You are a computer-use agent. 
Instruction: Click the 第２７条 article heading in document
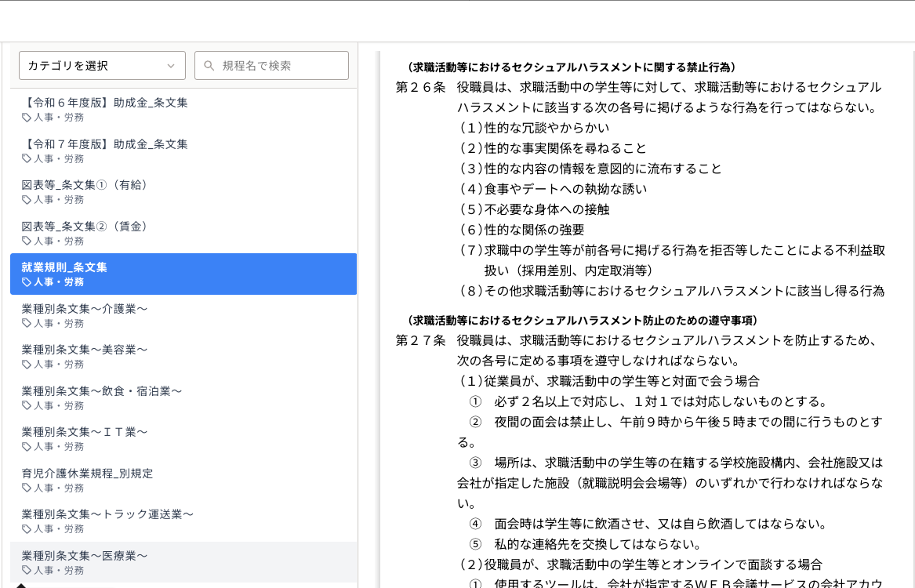click(420, 340)
